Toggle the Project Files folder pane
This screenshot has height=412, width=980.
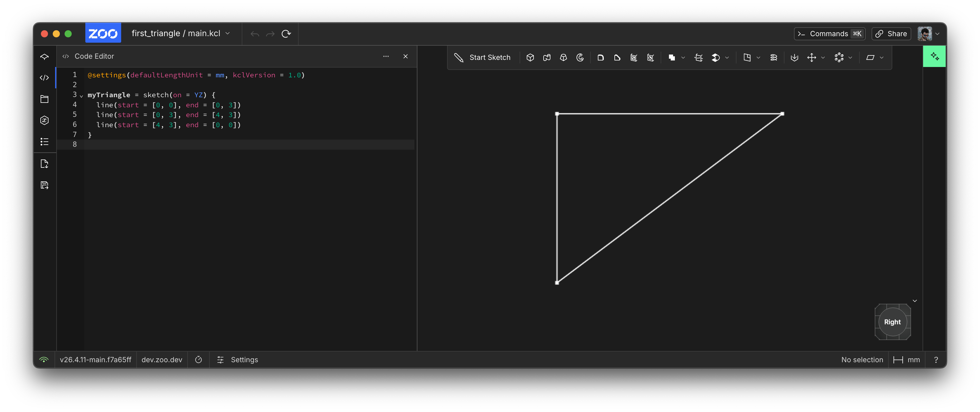point(44,99)
